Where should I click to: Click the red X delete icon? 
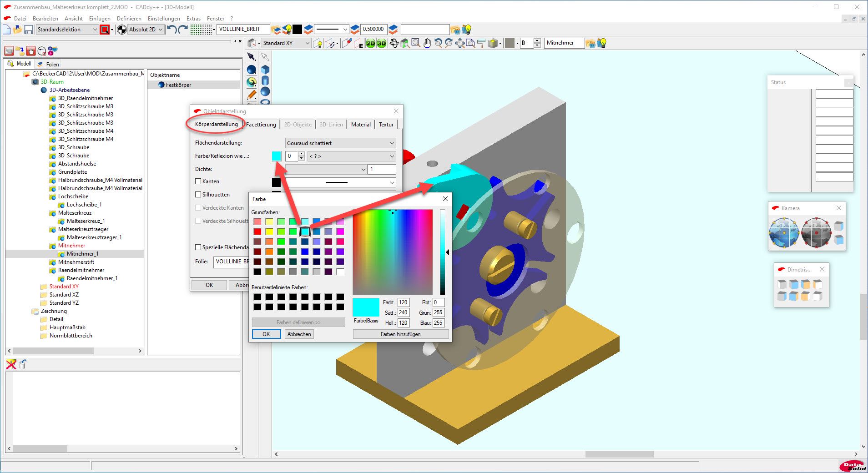[x=11, y=364]
